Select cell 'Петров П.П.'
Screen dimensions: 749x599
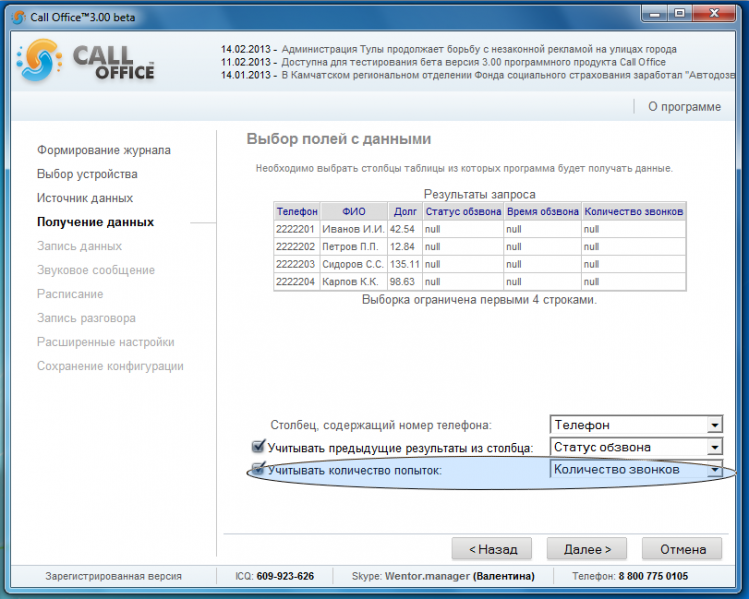click(353, 246)
